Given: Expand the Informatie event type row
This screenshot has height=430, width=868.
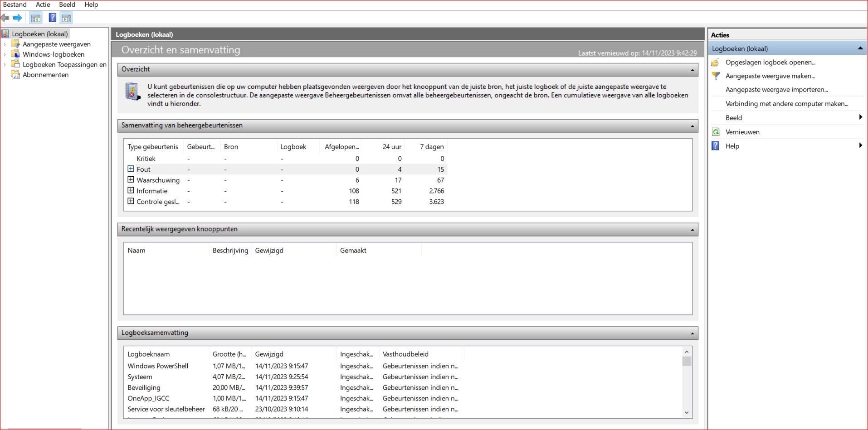Looking at the screenshot, I should (x=131, y=191).
